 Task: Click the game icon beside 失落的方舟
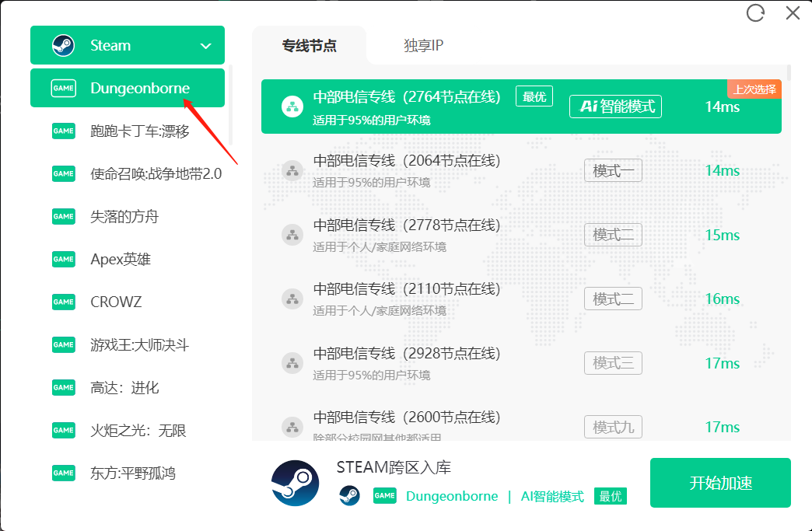pyautogui.click(x=63, y=216)
